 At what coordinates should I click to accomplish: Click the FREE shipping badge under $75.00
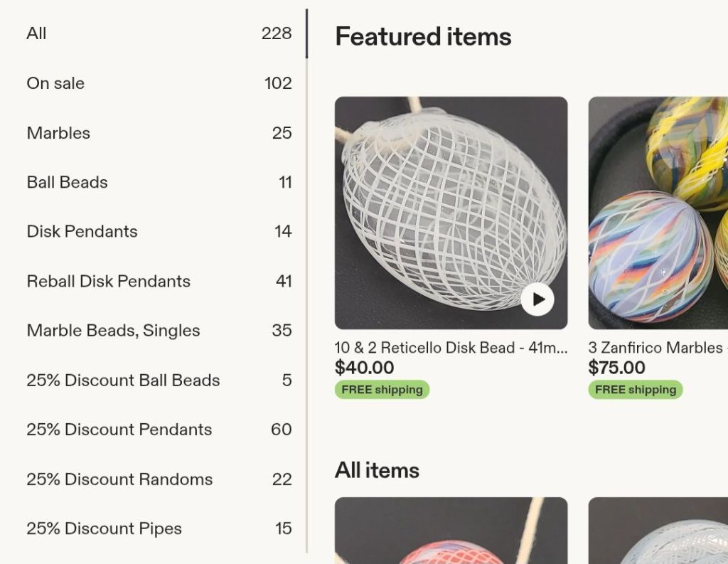click(x=636, y=389)
